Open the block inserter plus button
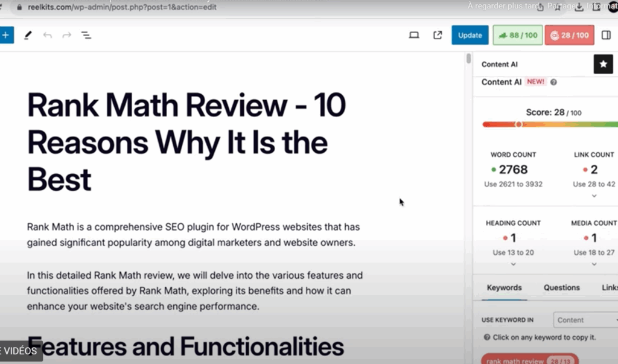This screenshot has height=364, width=618. pyautogui.click(x=6, y=35)
